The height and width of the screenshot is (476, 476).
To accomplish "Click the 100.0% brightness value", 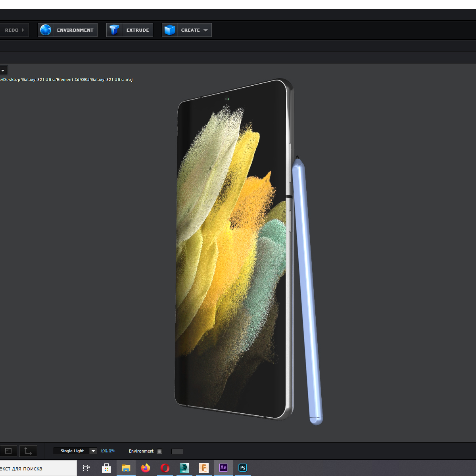I will [x=107, y=451].
